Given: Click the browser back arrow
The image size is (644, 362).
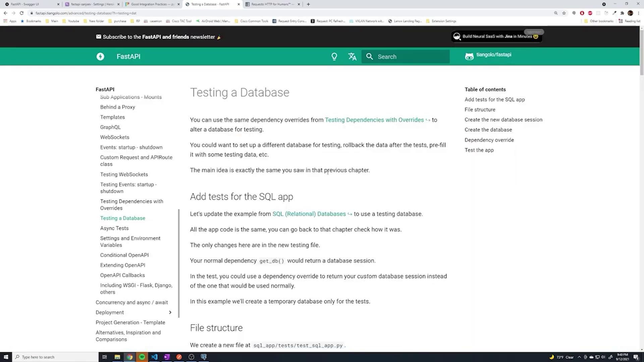Looking at the screenshot, I should [5, 13].
